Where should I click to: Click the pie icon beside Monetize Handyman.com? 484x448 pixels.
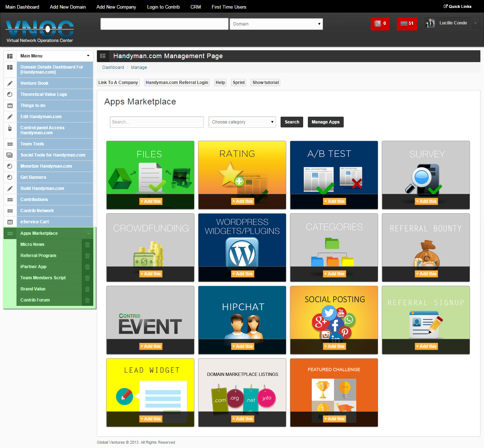pyautogui.click(x=10, y=166)
